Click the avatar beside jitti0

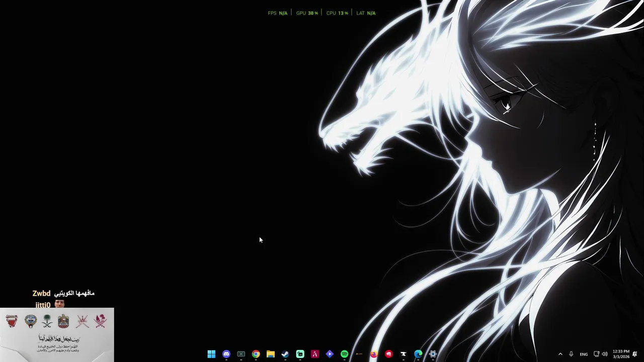click(59, 304)
